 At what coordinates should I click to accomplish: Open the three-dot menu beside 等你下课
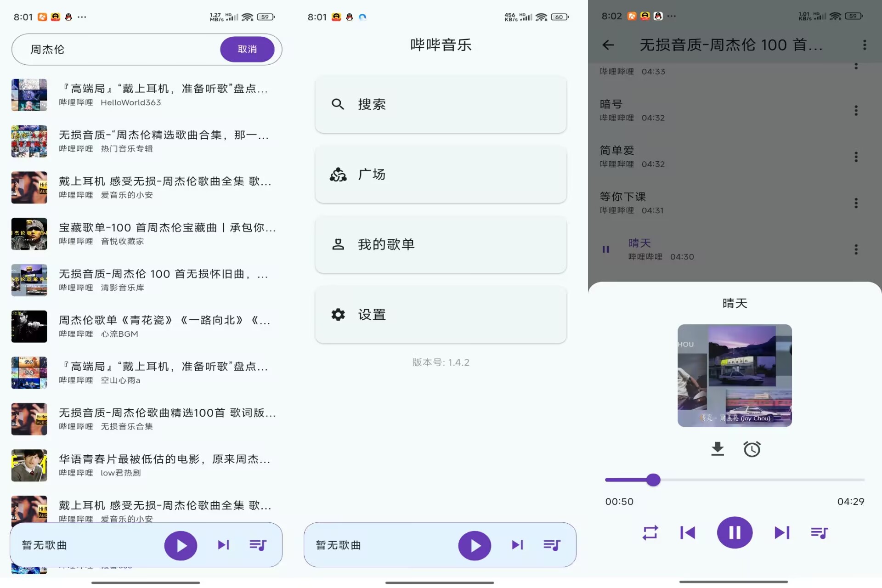point(856,203)
